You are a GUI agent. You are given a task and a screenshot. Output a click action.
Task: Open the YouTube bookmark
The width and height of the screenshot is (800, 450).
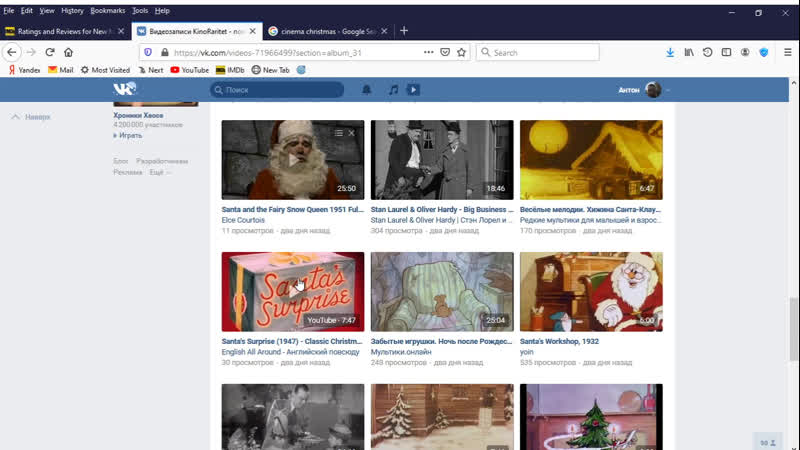(189, 70)
